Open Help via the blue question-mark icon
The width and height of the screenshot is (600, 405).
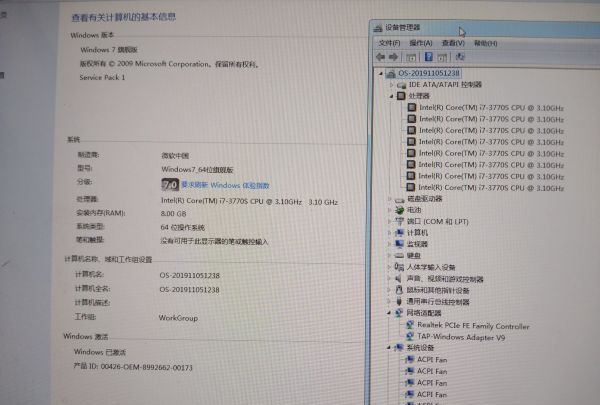tap(429, 57)
